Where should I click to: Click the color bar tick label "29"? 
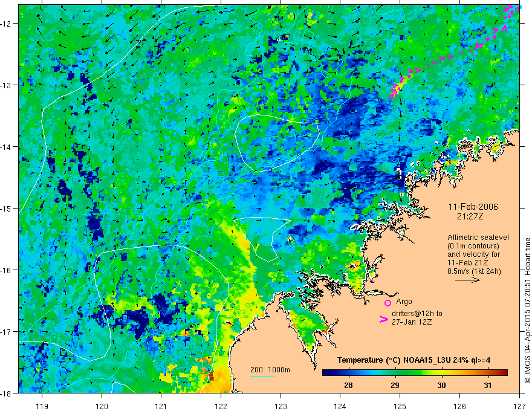click(x=395, y=386)
